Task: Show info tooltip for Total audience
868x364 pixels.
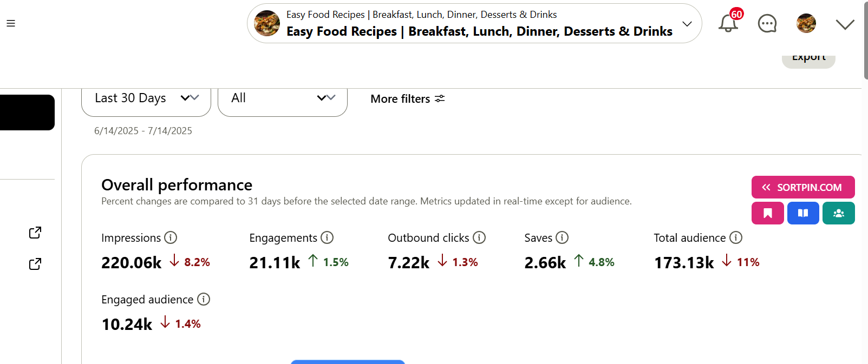Action: (736, 237)
